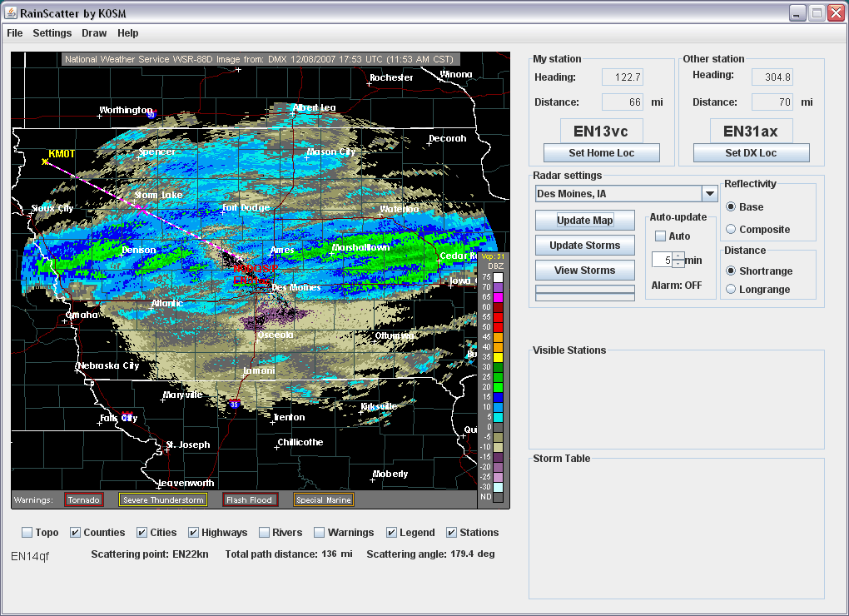The image size is (849, 616).
Task: Decrease the auto-update minutes spinner
Action: pyautogui.click(x=678, y=264)
